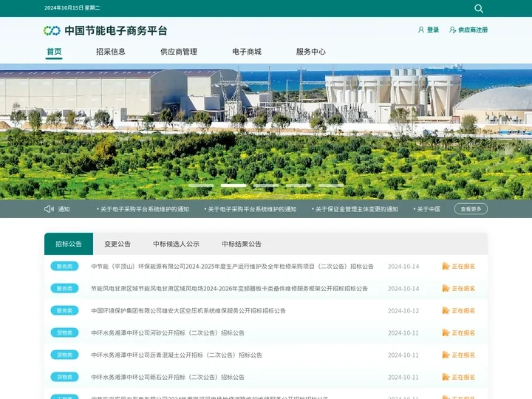Switch to 变更公告 tab
Image resolution: width=532 pixels, height=399 pixels.
[117, 244]
